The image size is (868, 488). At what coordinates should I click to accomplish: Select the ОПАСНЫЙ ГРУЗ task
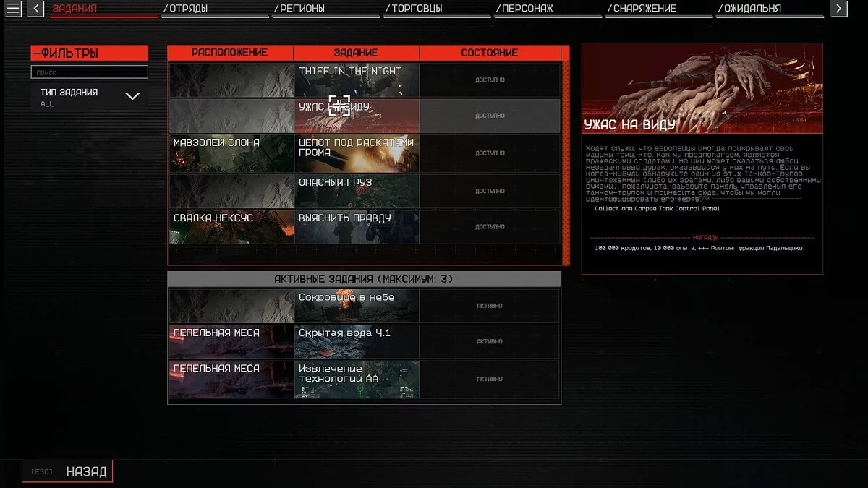point(357,191)
